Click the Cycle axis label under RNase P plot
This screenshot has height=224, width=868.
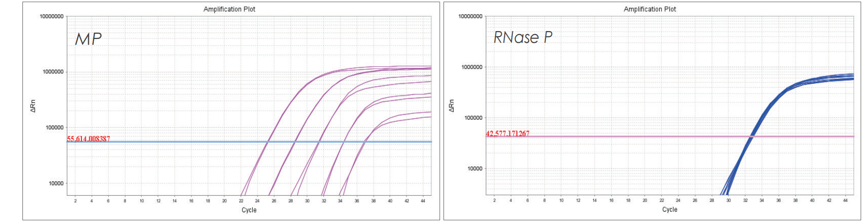(669, 209)
